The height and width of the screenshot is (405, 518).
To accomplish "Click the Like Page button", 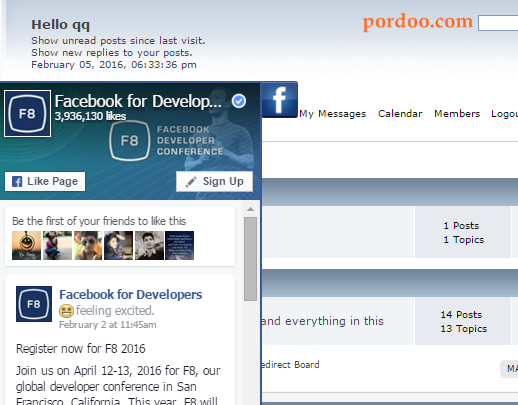I will point(45,181).
